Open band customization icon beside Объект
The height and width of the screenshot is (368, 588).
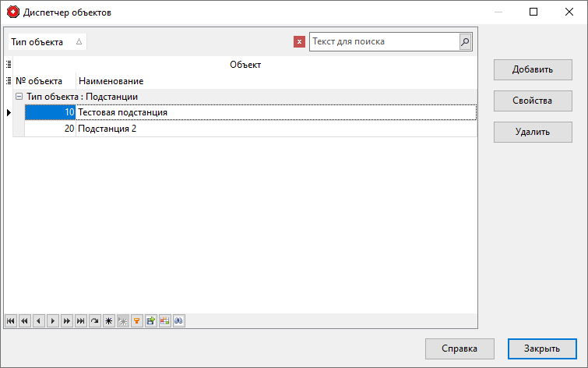coord(9,65)
